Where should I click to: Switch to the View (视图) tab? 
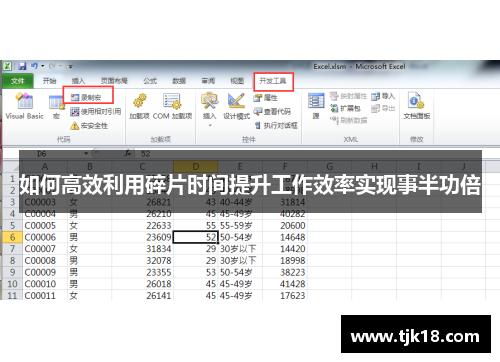click(x=237, y=81)
